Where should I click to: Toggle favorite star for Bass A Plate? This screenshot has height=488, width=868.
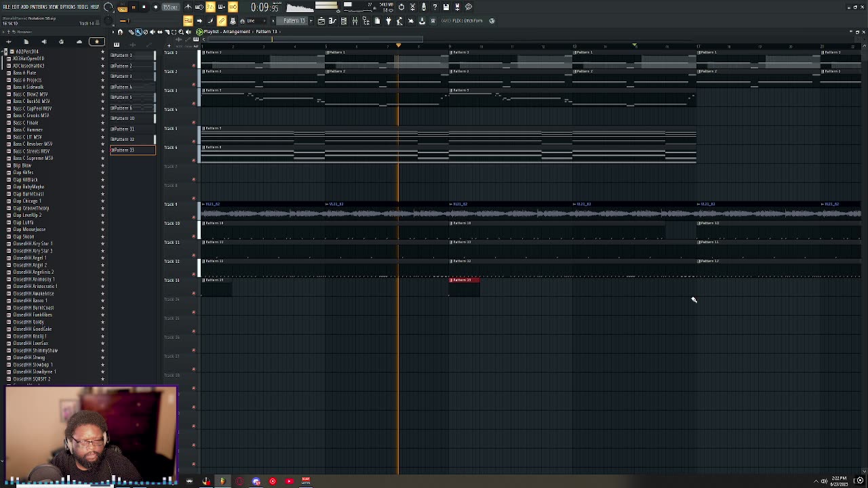[x=102, y=73]
